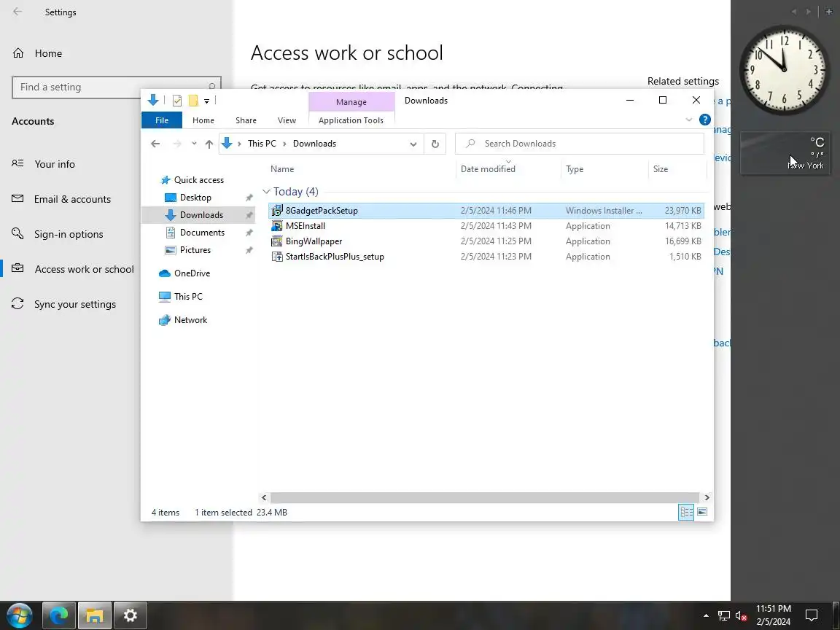Viewport: 840px width, 630px height.
Task: Open recent locations dropdown arrow
Action: tap(194, 144)
